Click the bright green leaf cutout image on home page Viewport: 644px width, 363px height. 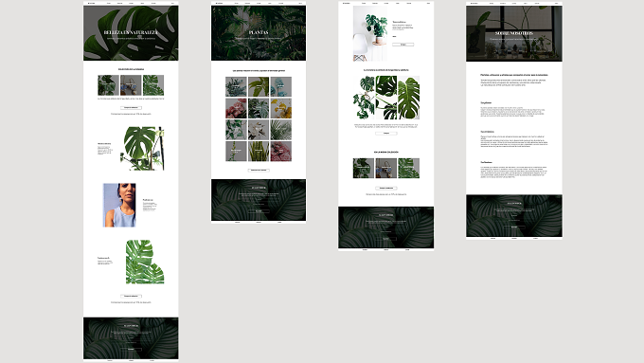tap(145, 262)
